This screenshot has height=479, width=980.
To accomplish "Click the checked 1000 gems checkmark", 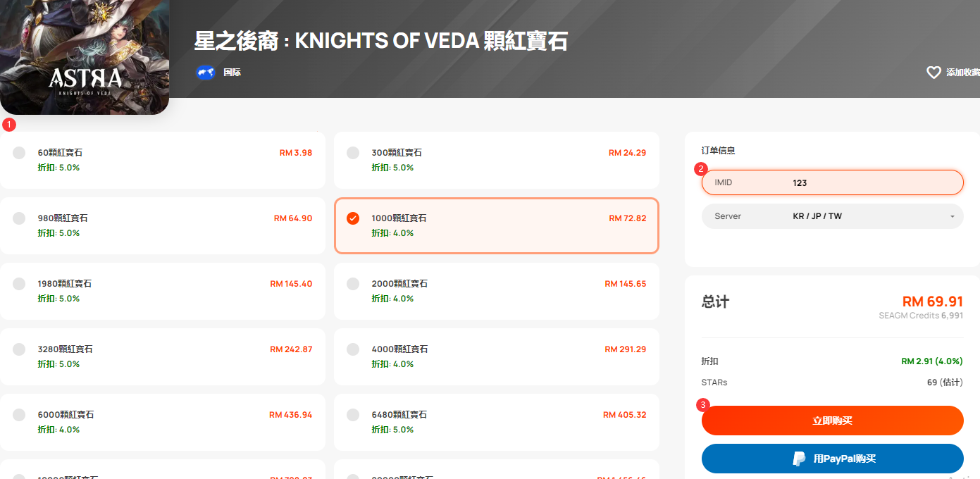I will (353, 218).
